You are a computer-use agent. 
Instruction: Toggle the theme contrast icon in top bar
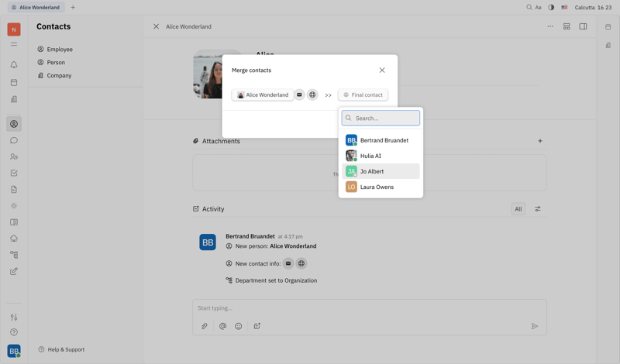[551, 7]
